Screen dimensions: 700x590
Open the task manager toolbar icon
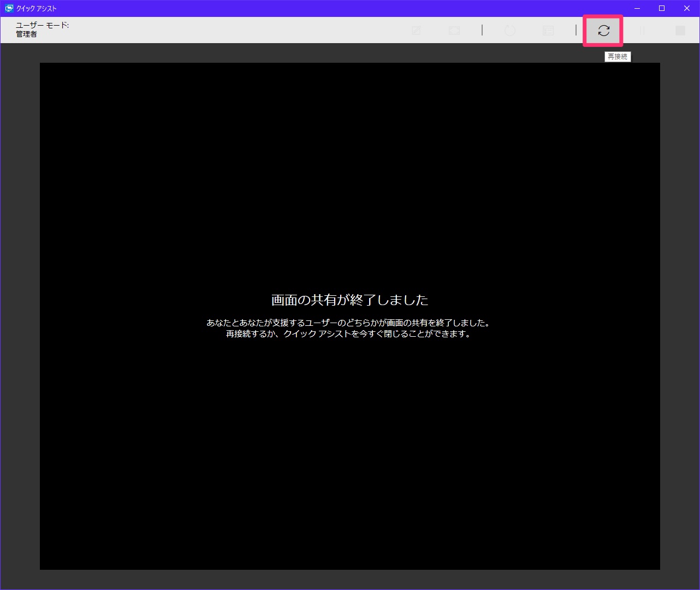548,31
